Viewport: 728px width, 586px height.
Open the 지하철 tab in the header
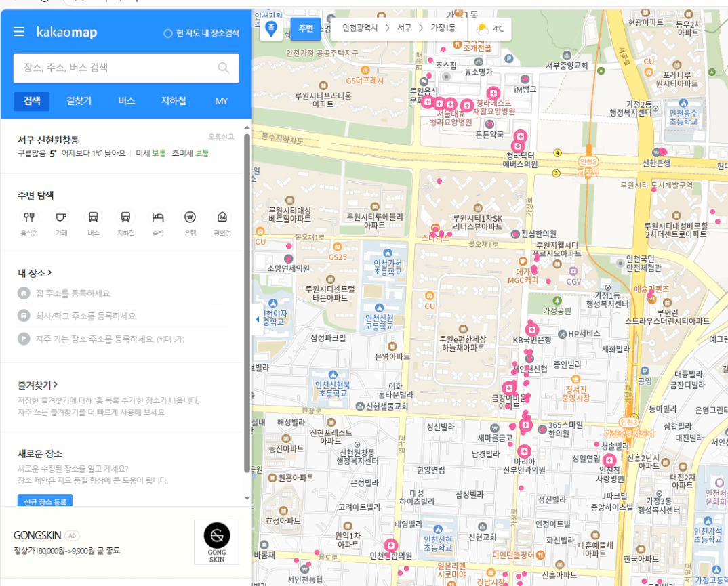pyautogui.click(x=174, y=101)
